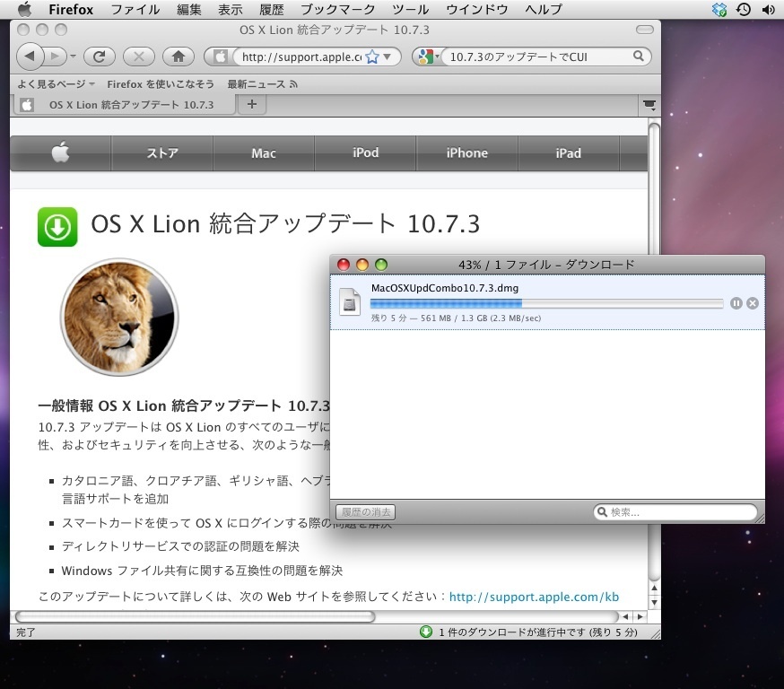Click the iPad navigation link
Screen dimensions: 784x689
click(569, 153)
